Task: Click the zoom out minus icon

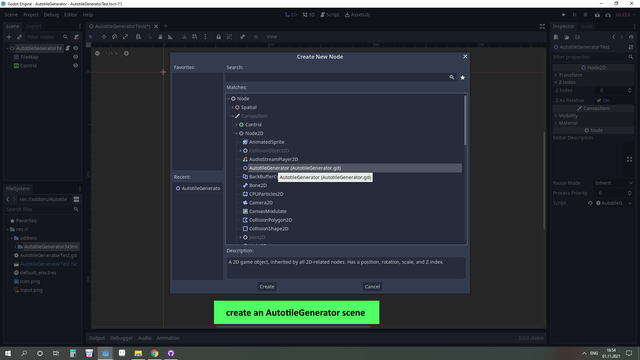Action: click(x=97, y=53)
